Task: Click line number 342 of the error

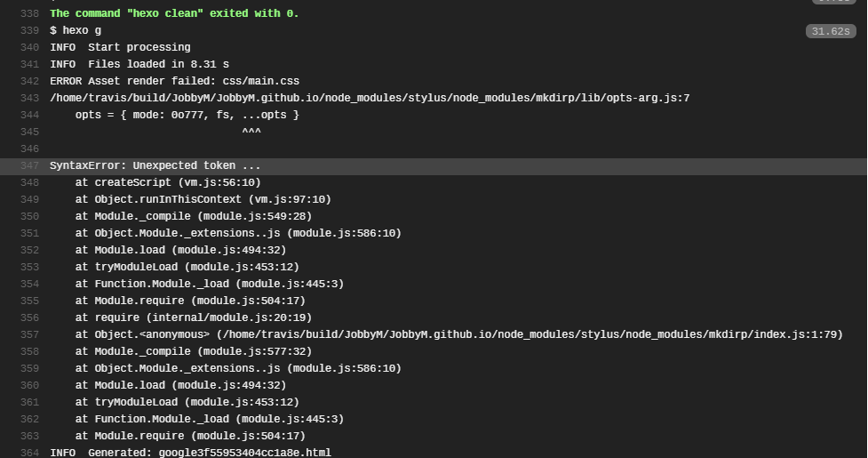Action: [29, 81]
